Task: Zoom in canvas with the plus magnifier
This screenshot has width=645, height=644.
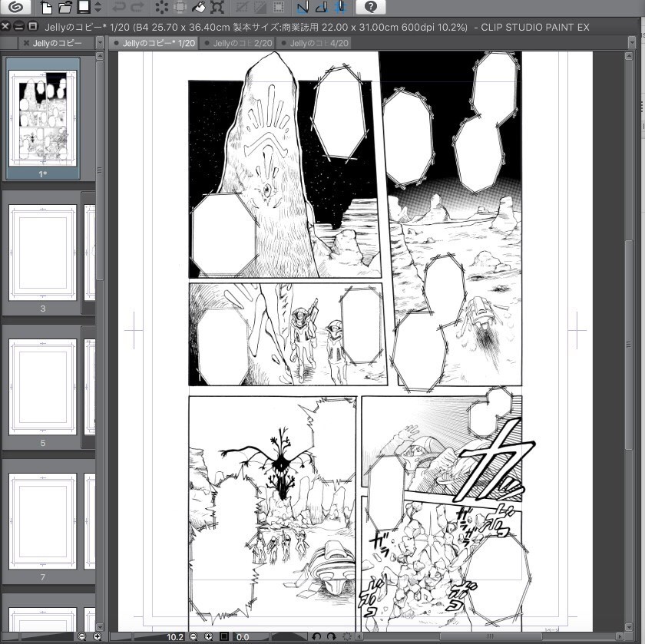Action: [x=208, y=636]
